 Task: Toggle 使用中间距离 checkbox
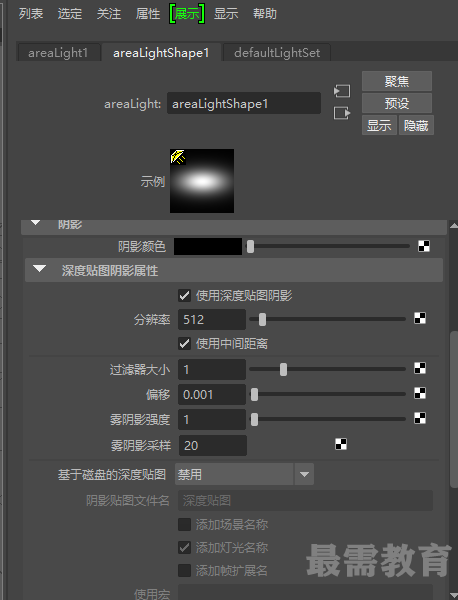pos(184,343)
